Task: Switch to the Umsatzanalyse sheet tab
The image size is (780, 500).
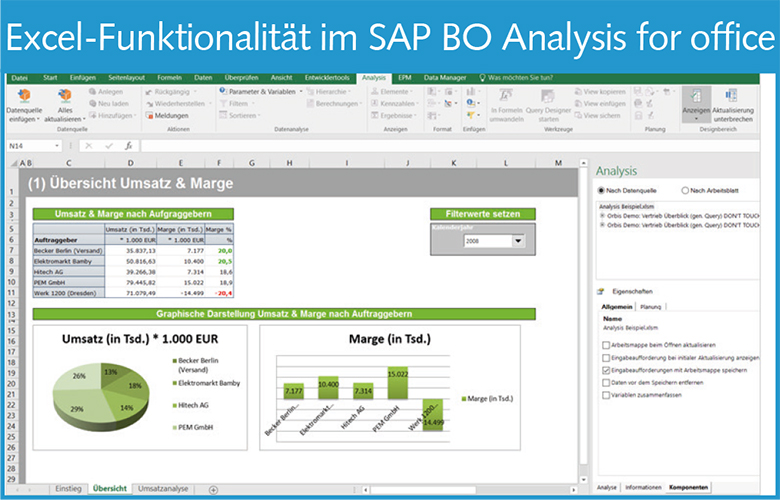Action: point(163,489)
